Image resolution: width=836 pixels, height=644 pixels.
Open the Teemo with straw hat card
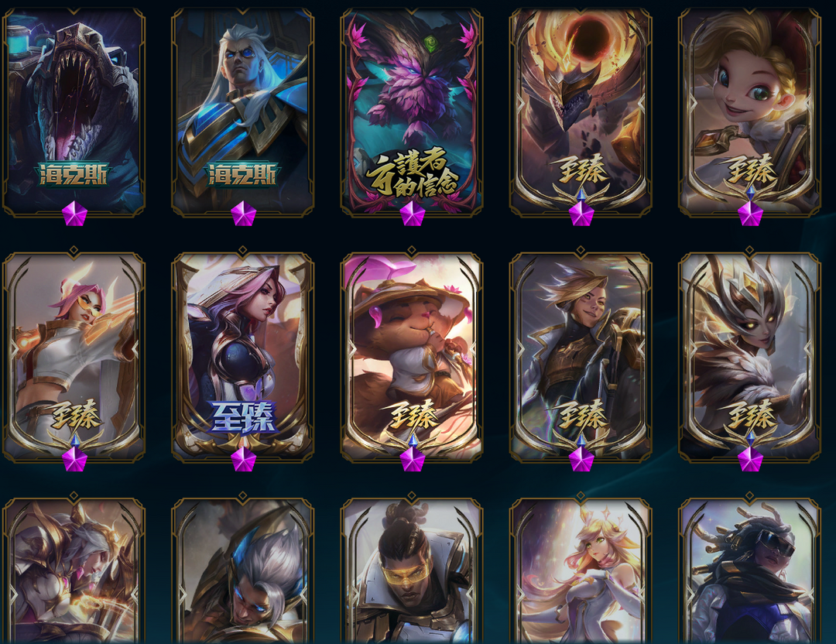pos(412,355)
